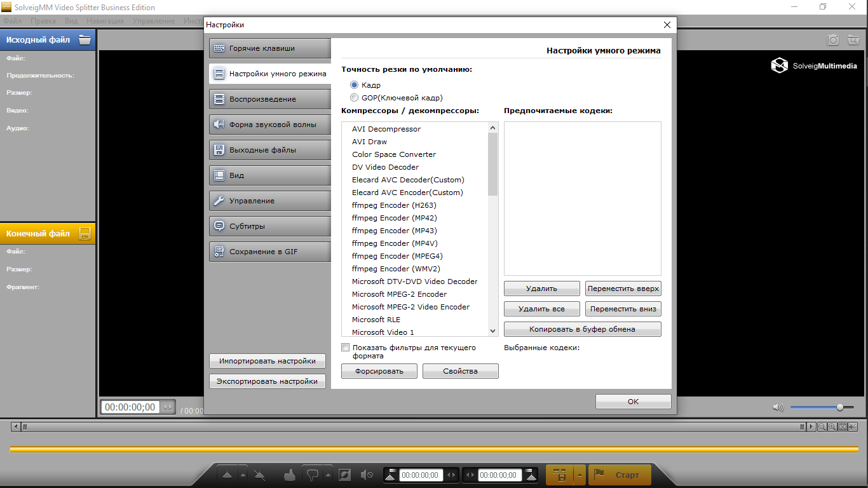Confirm settings with the OK button
The width and height of the screenshot is (868, 488).
(x=634, y=402)
